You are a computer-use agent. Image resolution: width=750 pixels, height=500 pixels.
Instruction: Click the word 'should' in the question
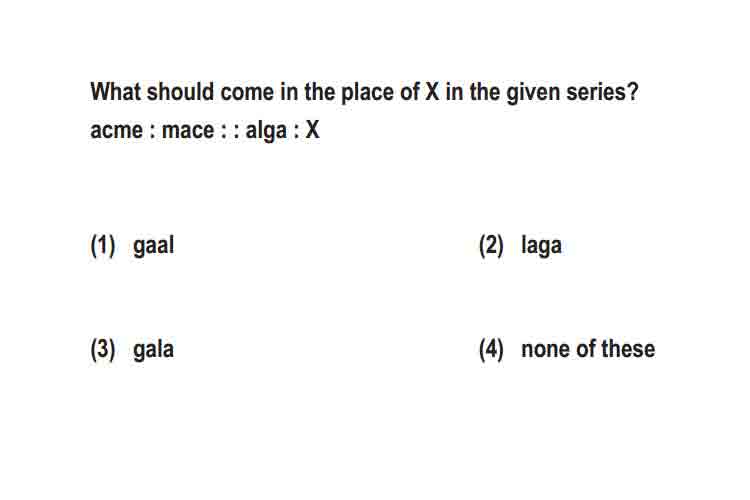click(x=180, y=91)
